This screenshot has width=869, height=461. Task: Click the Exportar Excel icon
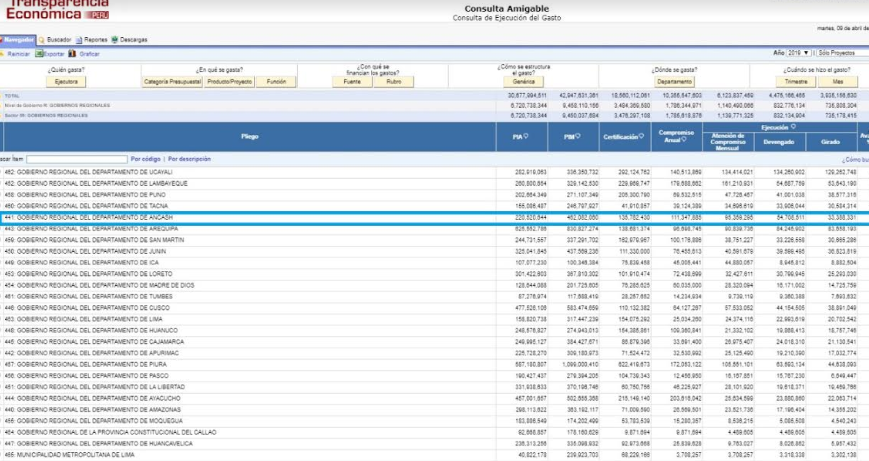pos(41,53)
